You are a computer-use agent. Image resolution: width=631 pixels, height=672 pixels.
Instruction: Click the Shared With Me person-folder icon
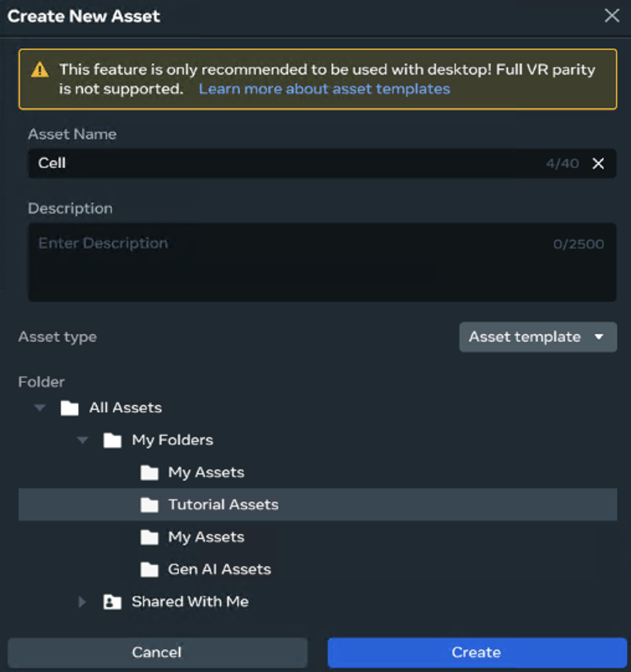click(x=112, y=602)
